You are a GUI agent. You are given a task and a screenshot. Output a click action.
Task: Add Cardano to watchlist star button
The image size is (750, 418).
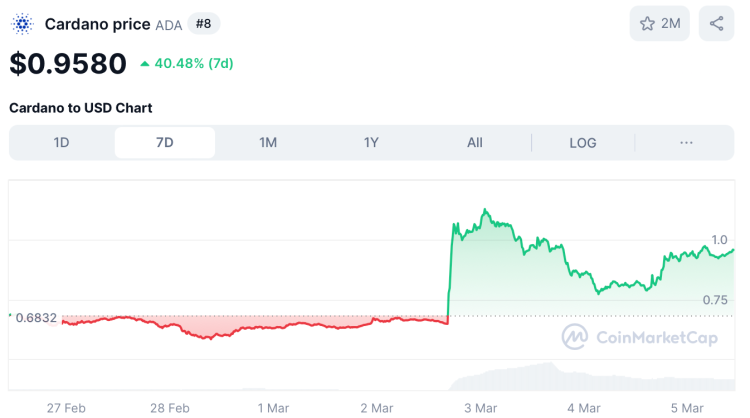[660, 23]
